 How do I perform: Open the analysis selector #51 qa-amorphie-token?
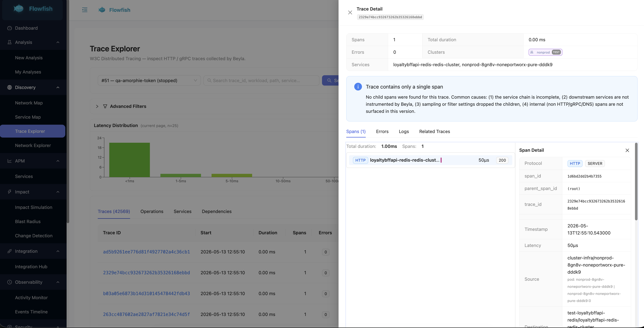[149, 81]
